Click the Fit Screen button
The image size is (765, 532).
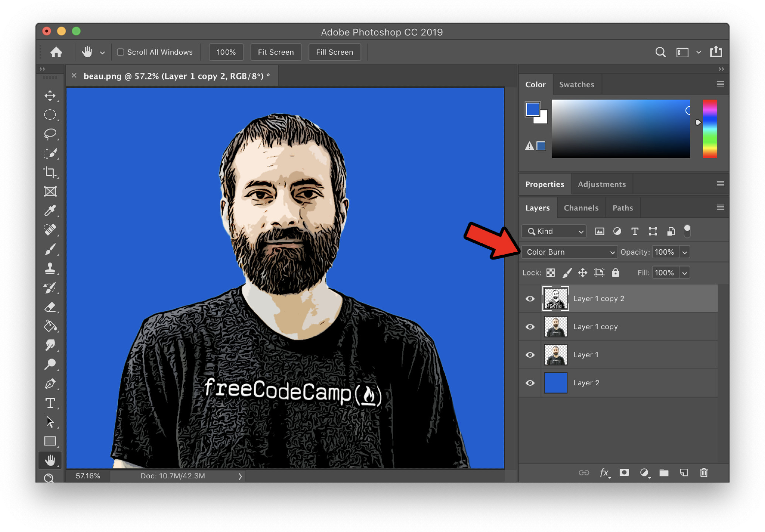(x=276, y=52)
